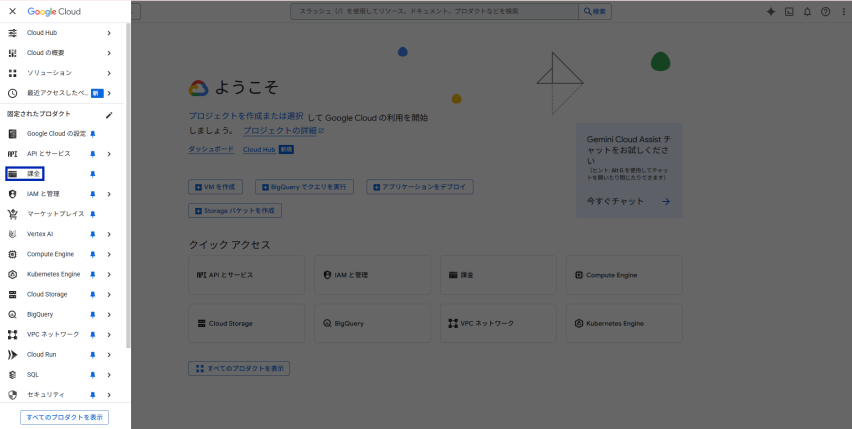Click the clock icon for recently accessed
This screenshot has height=429, width=852.
coord(12,93)
